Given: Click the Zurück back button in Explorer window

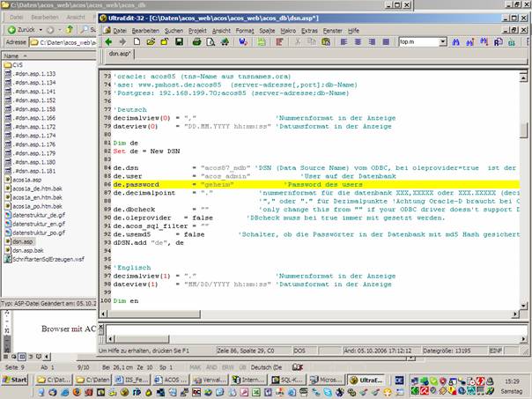Looking at the screenshot, I should point(22,30).
